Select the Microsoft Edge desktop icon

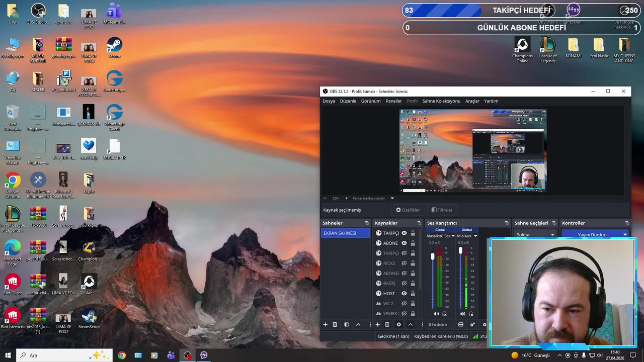tap(13, 253)
